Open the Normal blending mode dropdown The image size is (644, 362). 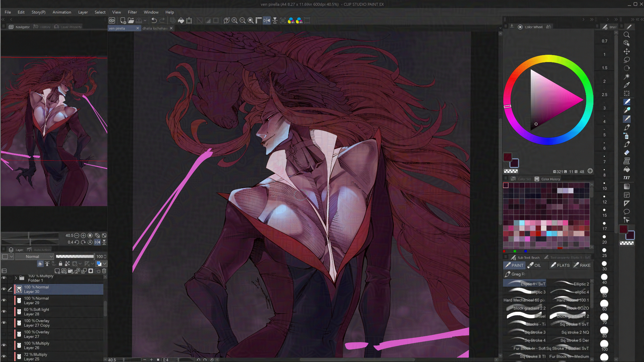point(35,256)
